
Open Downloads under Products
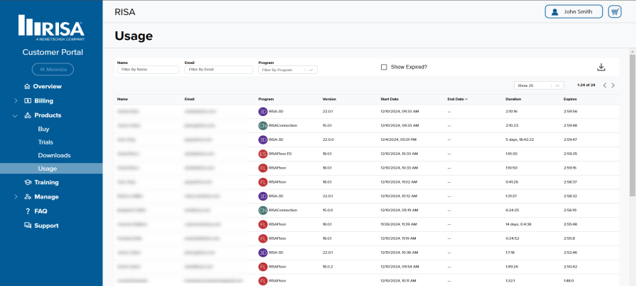point(54,155)
